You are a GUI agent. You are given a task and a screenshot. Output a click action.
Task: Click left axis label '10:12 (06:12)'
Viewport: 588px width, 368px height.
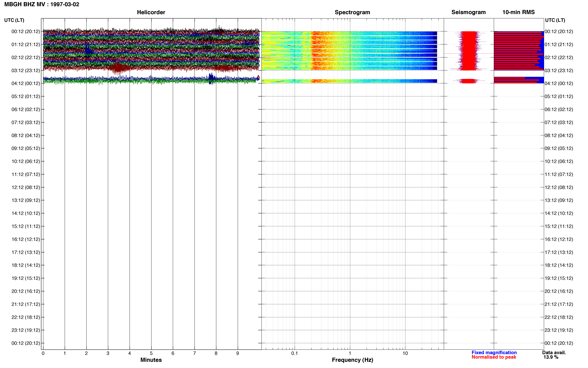[x=26, y=161]
